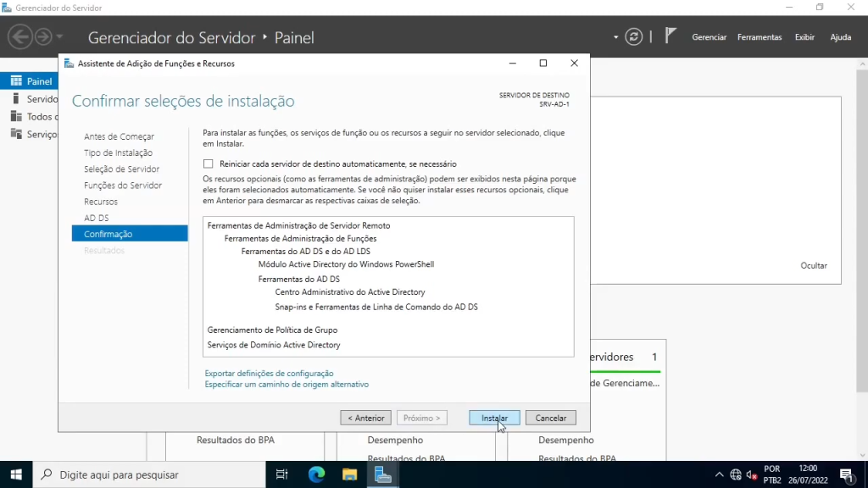868x488 pixels.
Task: Click the network globe icon in tray
Action: point(735,474)
